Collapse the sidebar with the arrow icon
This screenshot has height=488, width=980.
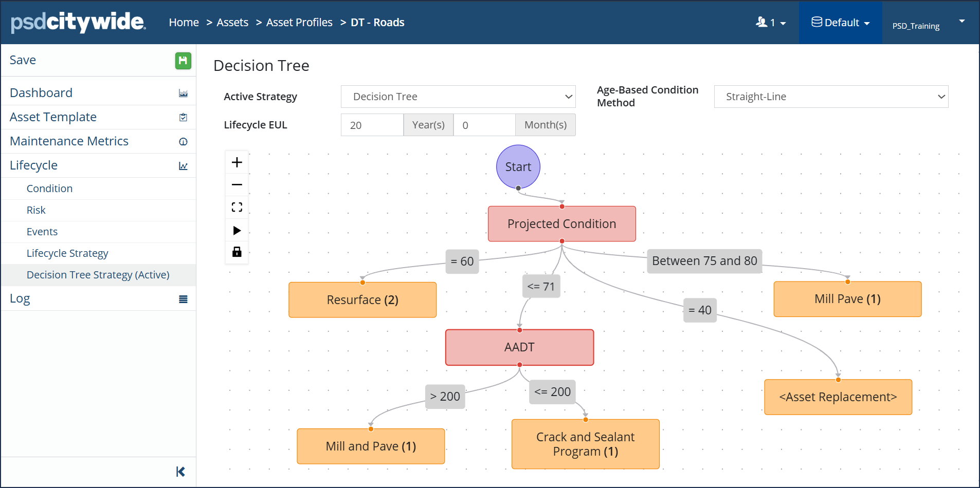point(180,472)
